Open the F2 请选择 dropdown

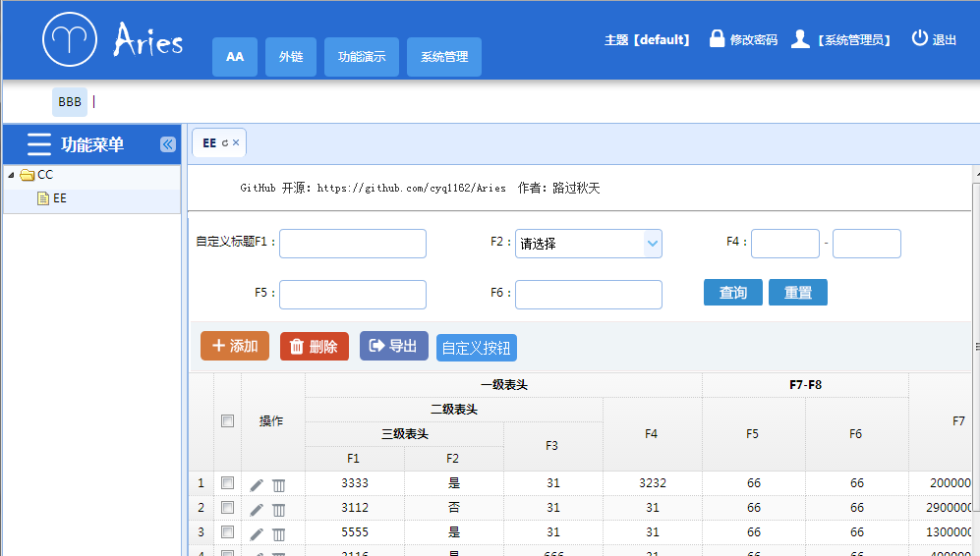pos(588,244)
